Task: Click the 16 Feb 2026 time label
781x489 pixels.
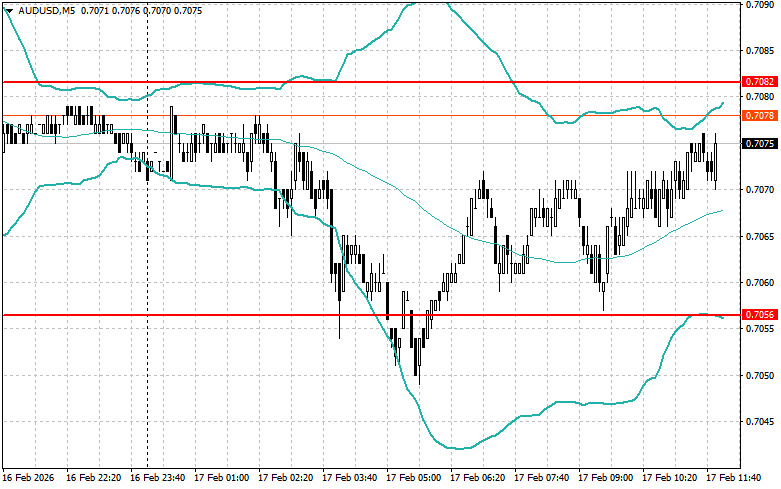Action: coord(28,478)
